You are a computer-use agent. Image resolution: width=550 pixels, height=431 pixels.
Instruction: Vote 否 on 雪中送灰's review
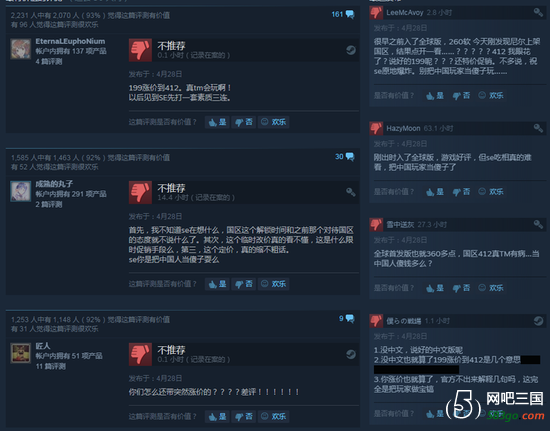461,288
